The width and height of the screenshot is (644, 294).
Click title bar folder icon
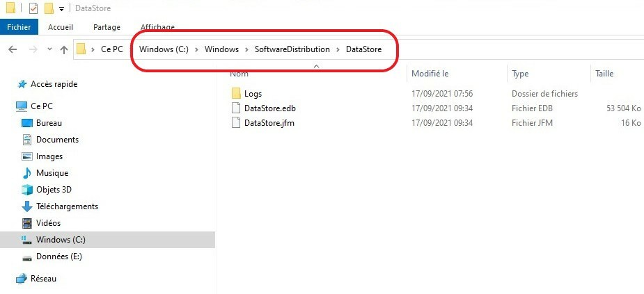[x=10, y=8]
